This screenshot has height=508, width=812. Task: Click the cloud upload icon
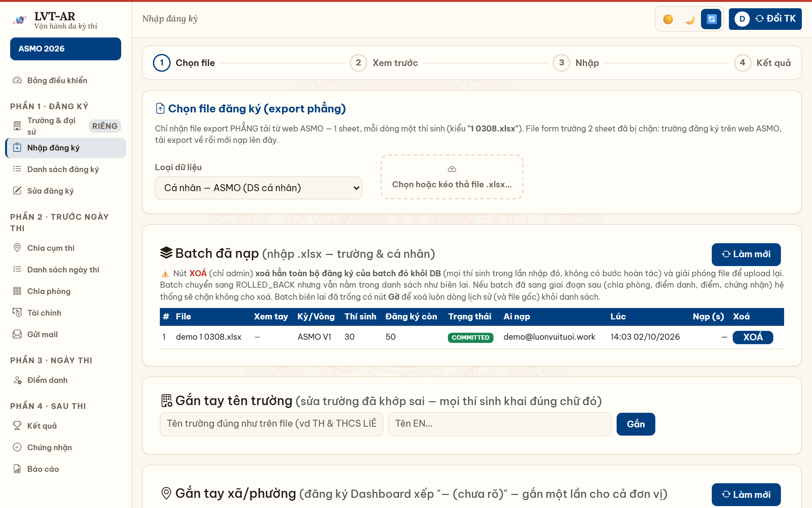[x=452, y=169]
